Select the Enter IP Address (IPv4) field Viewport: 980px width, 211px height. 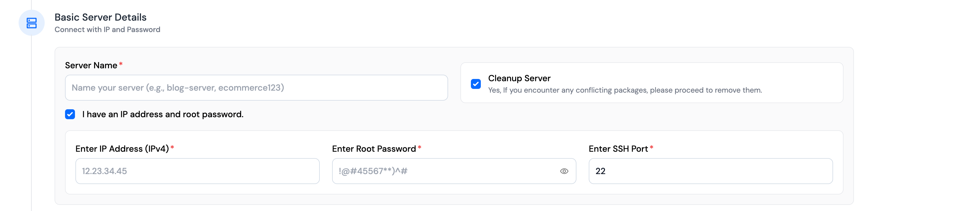[197, 171]
